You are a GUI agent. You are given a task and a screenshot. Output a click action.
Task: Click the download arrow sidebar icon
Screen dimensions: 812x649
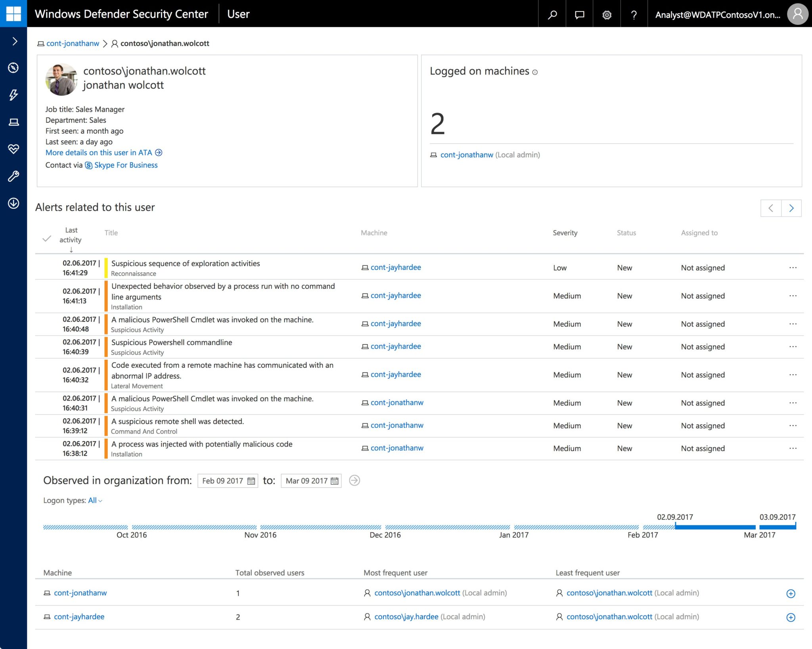click(13, 203)
